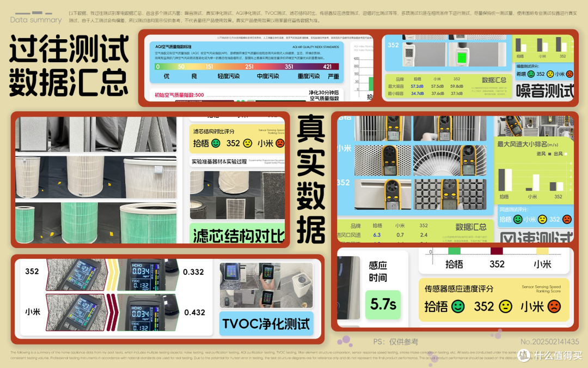Click the 59.8dB noise value
Screen dimensions: 588x368
click(456, 86)
